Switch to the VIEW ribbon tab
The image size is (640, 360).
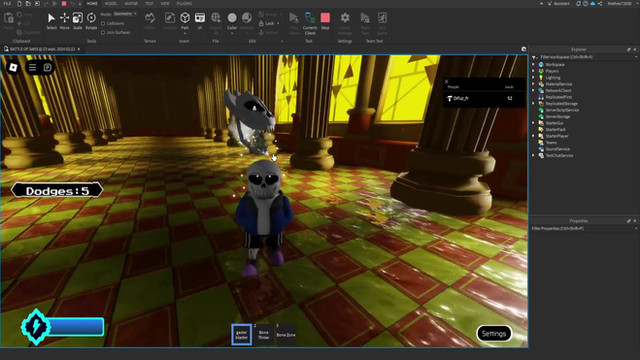[165, 3]
